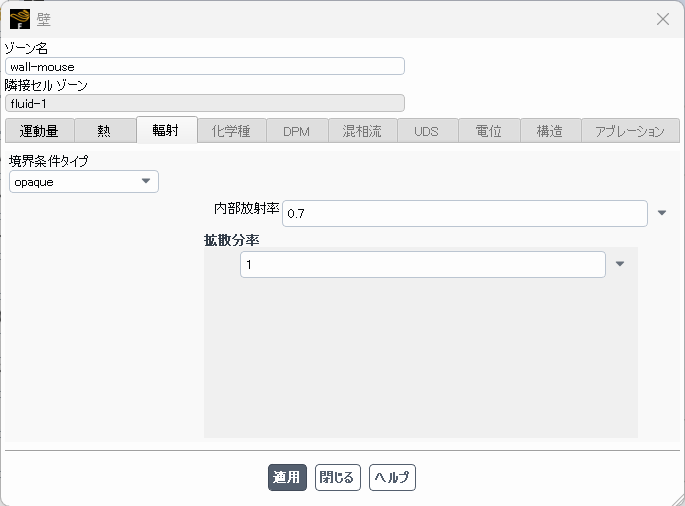Viewport: 685px width, 506px height.
Task: Click the 内部放射率 value field
Action: [465, 213]
